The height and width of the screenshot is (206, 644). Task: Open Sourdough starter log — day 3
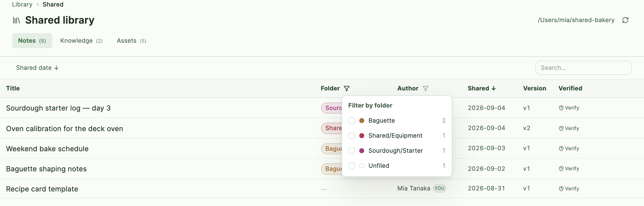click(x=58, y=108)
